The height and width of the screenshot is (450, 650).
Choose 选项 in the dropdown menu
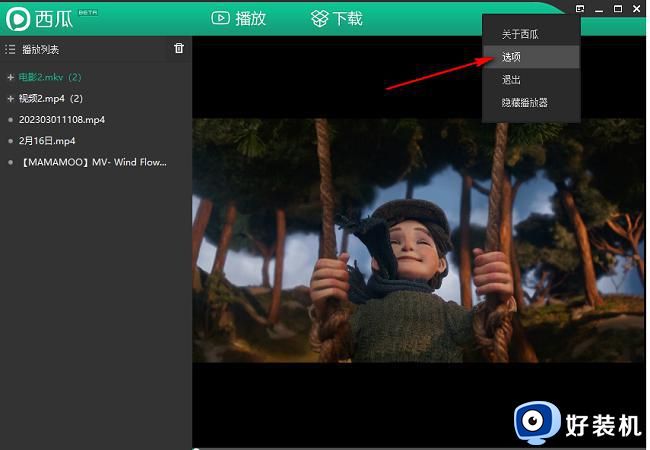click(531, 57)
